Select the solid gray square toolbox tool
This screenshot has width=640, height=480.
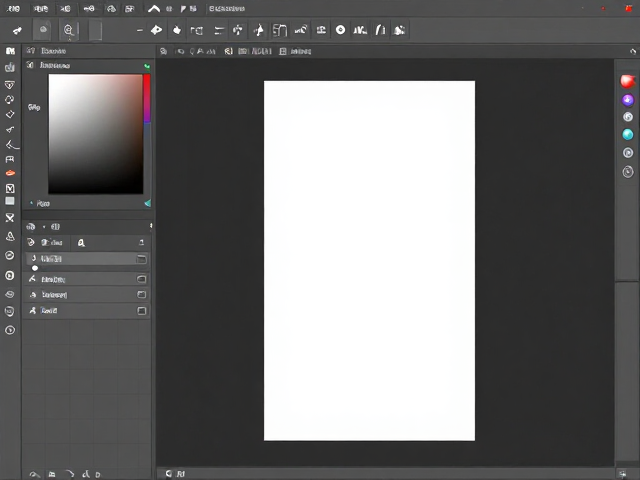click(x=10, y=201)
